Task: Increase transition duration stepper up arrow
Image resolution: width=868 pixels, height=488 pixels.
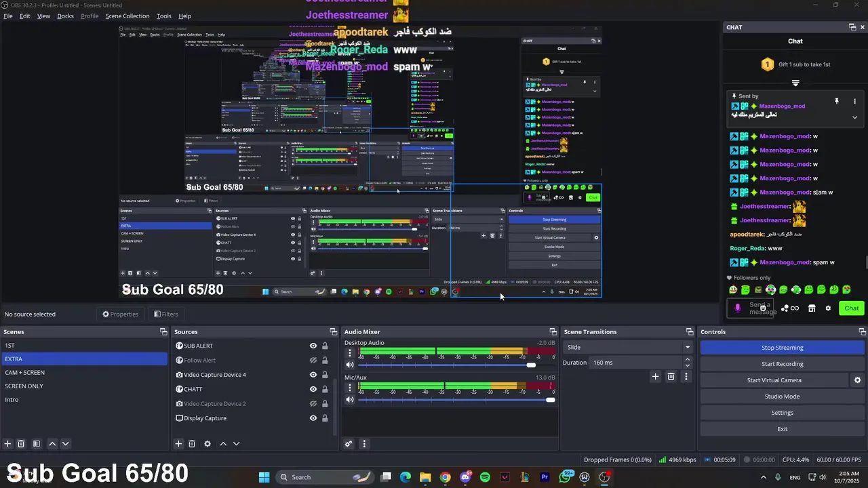Action: 688,359
